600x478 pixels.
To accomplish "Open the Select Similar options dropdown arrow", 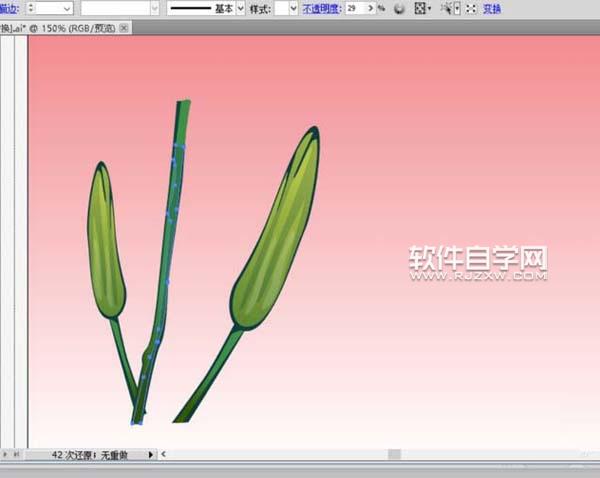I will 457,8.
